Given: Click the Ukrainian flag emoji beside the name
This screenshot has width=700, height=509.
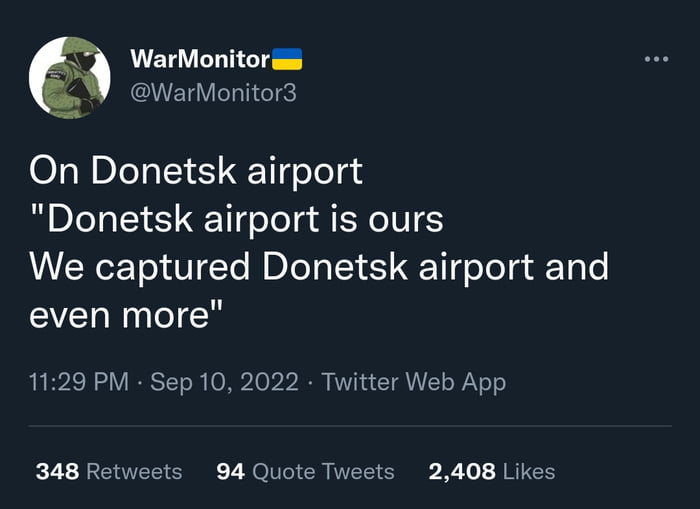Looking at the screenshot, I should pos(288,59).
